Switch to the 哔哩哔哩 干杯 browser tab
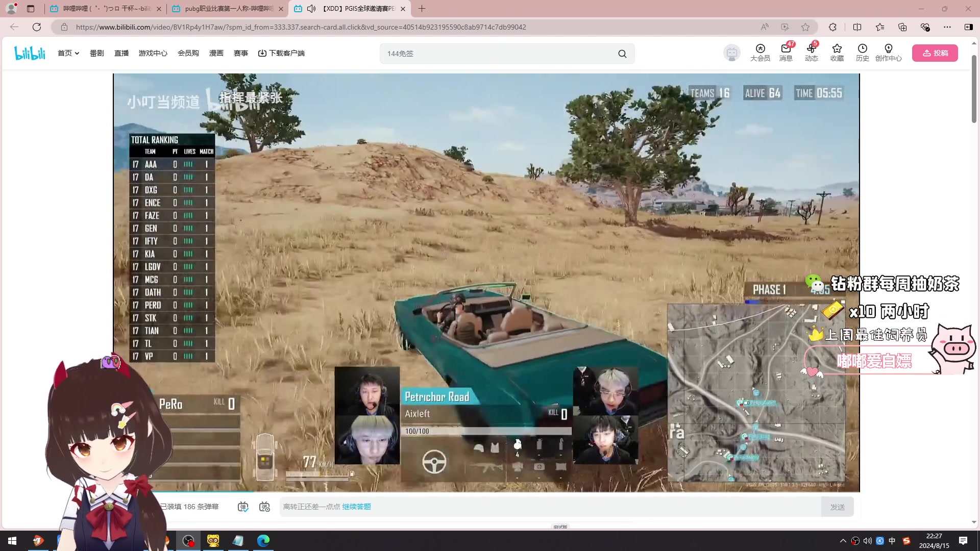The height and width of the screenshot is (551, 980). coord(105,9)
